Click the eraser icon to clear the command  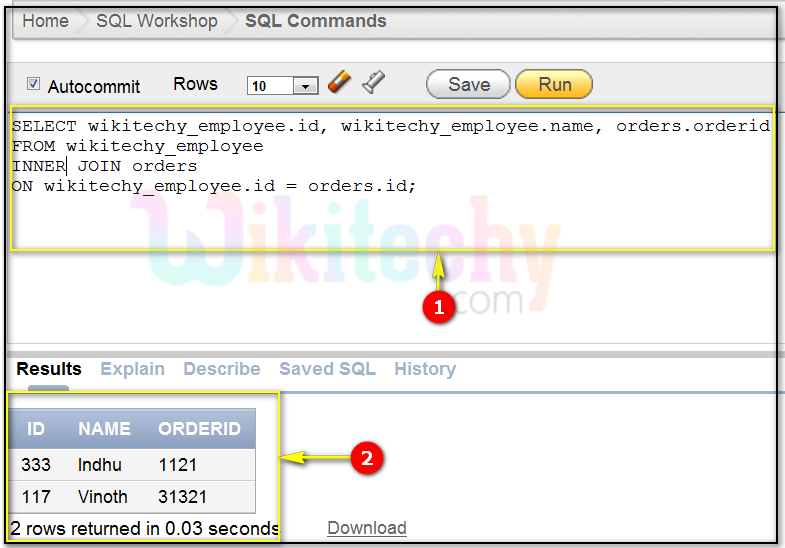click(339, 83)
